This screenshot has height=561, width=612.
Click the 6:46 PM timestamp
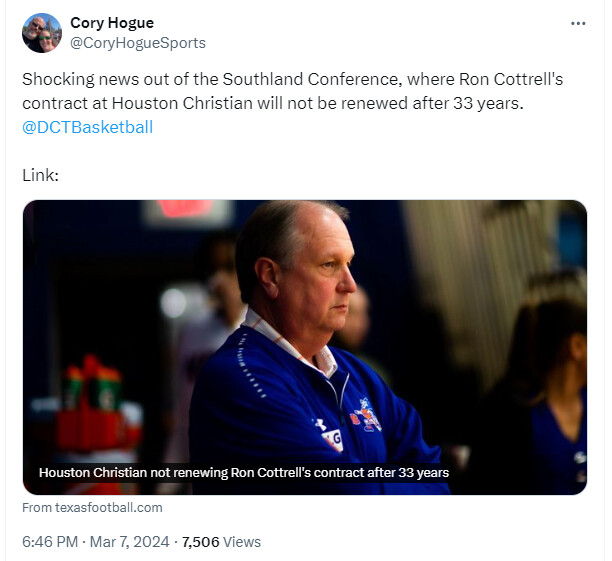point(51,542)
